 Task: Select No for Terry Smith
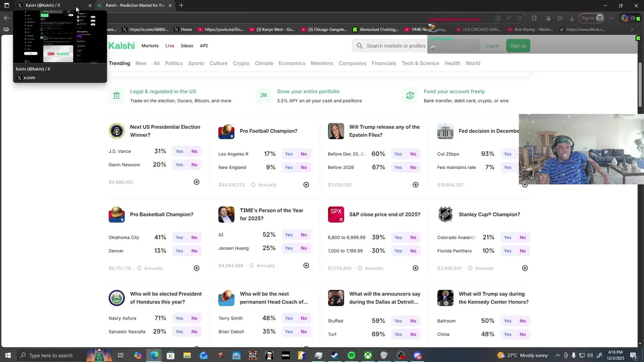point(304,318)
